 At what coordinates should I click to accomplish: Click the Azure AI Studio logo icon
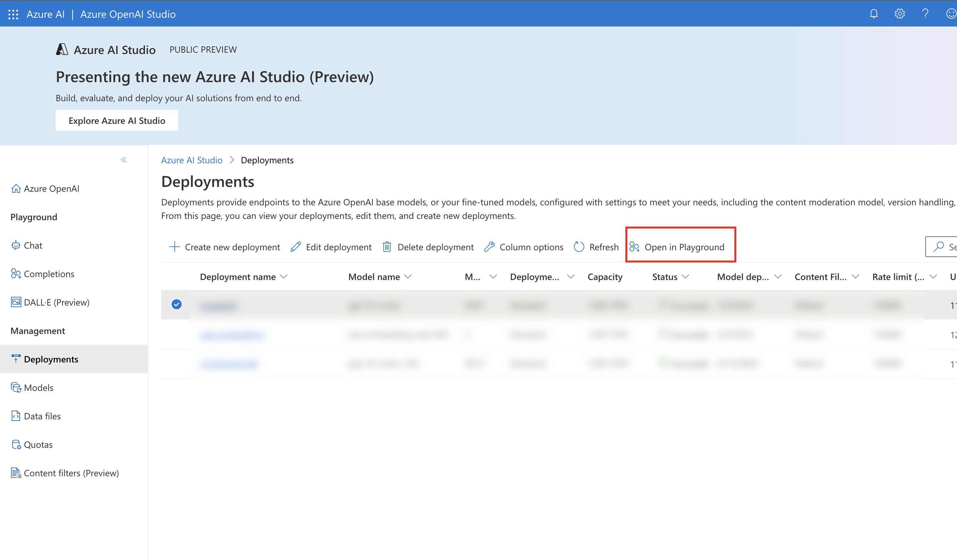(x=62, y=49)
